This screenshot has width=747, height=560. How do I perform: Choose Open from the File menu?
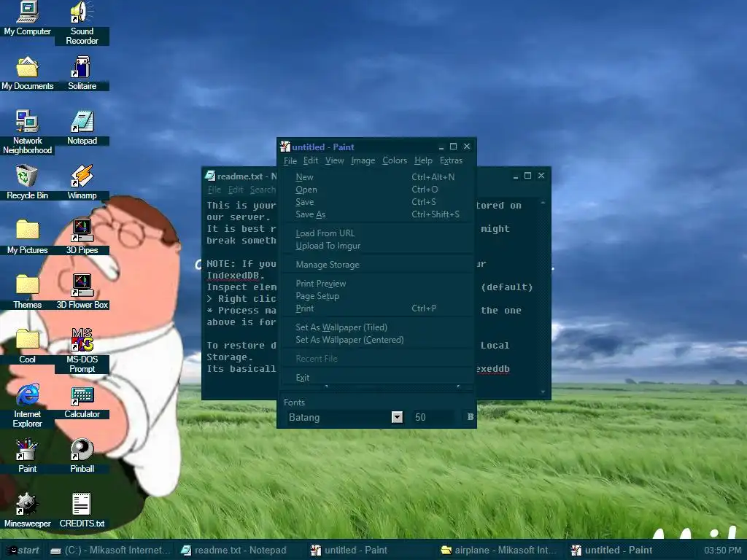coord(377,190)
